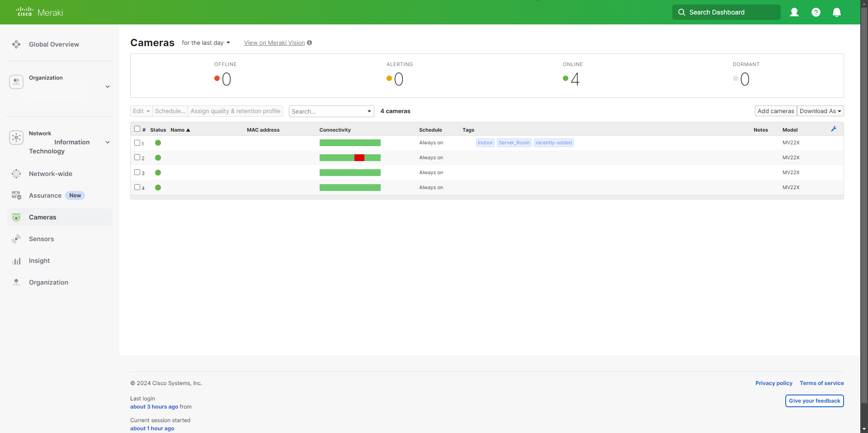Open the View on Meraki Vision link
This screenshot has width=868, height=433.
click(274, 43)
